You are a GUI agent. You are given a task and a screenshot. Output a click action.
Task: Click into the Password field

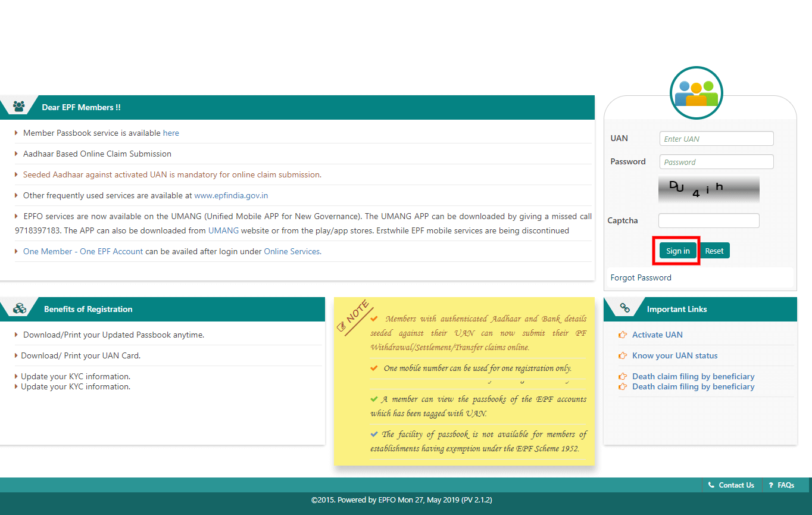pyautogui.click(x=716, y=162)
